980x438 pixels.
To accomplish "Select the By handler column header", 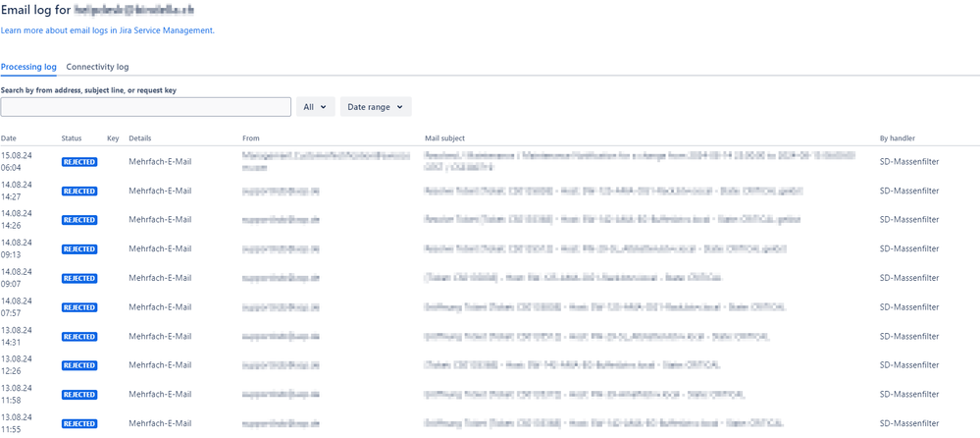I will [898, 138].
